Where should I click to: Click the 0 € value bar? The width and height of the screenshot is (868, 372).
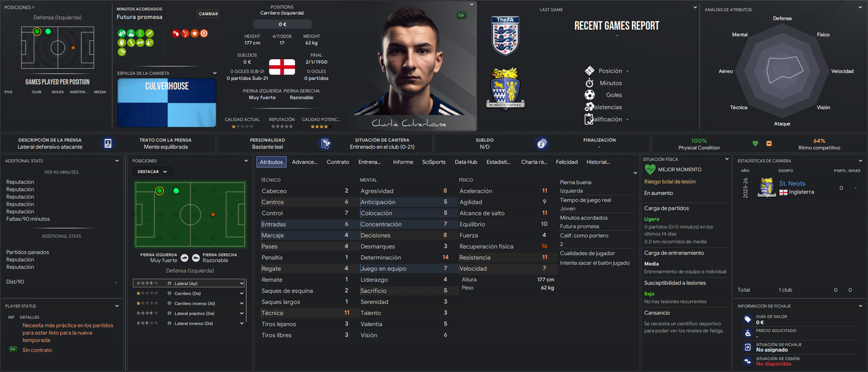pyautogui.click(x=283, y=24)
